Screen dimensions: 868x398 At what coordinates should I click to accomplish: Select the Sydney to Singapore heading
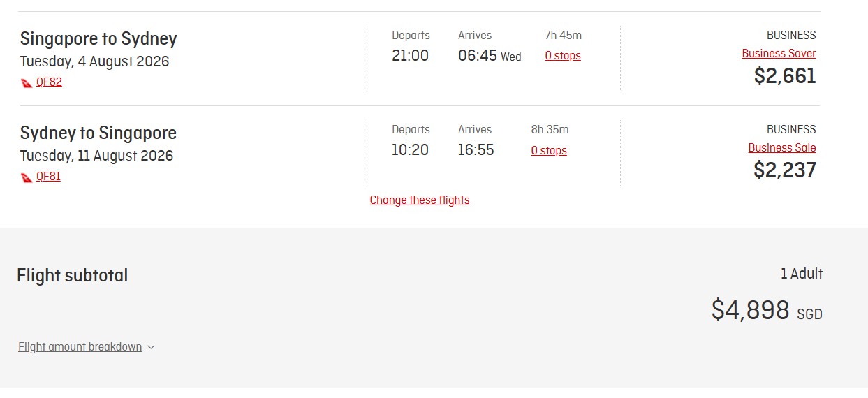point(98,133)
